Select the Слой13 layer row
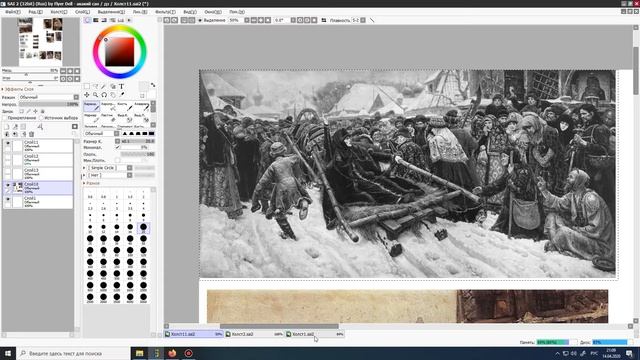Image resolution: width=640 pixels, height=360 pixels. click(38, 173)
